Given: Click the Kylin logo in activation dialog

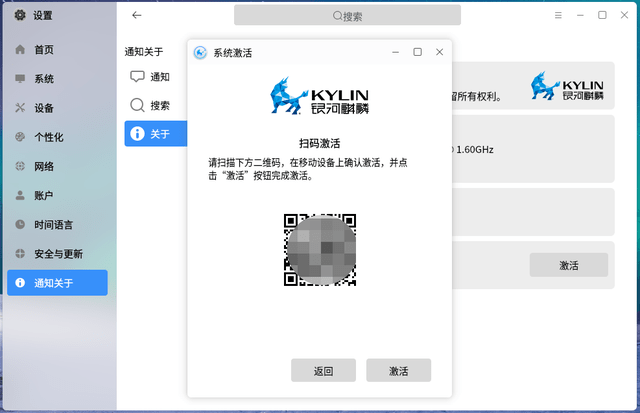Looking at the screenshot, I should [x=320, y=96].
